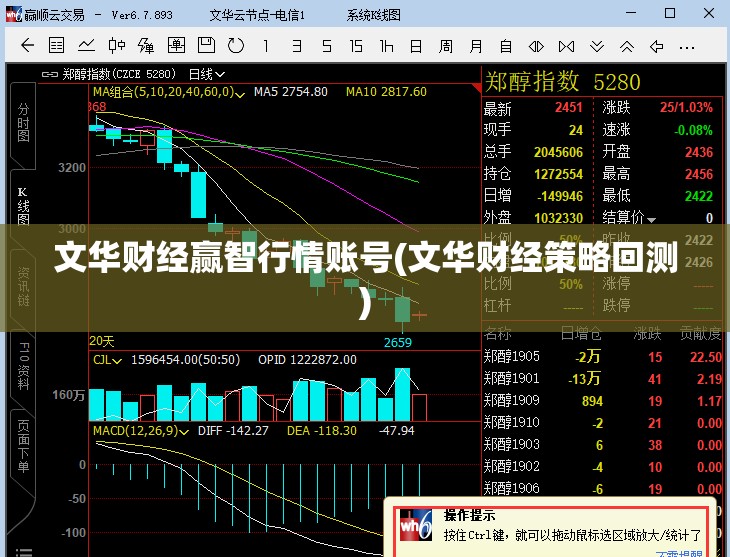Open the 日线 period dropdown
The height and width of the screenshot is (557, 730).
(x=207, y=74)
